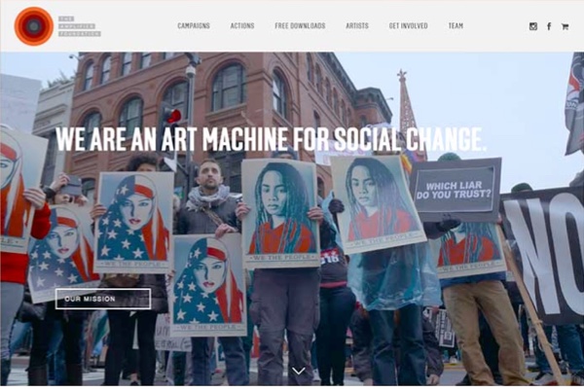Open the Facebook icon link
Screen dimensions: 584x392
point(549,26)
